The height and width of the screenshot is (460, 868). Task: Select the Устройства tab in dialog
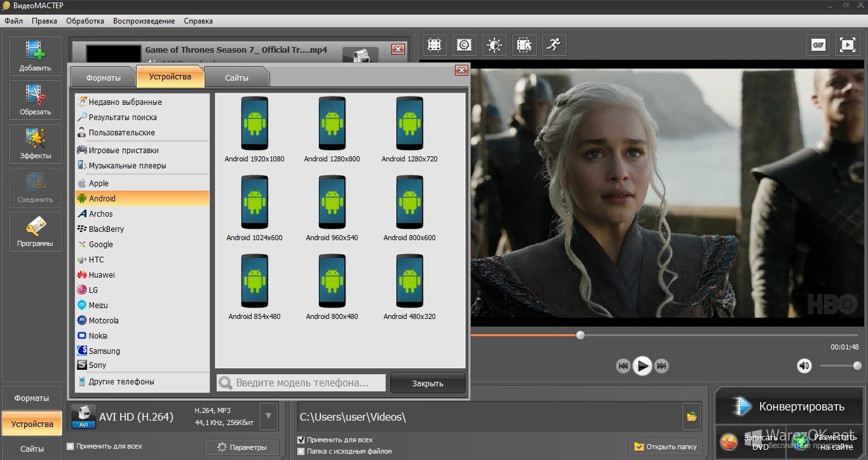170,76
